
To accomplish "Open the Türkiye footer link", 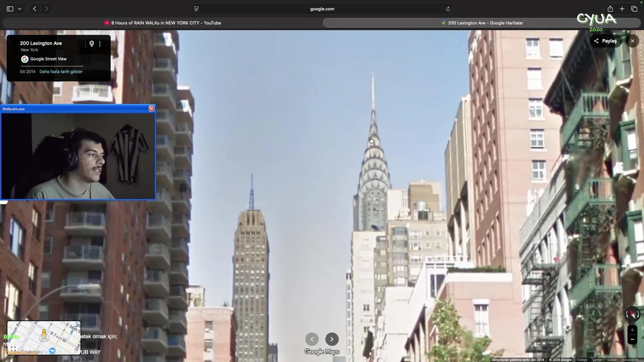I will point(582,359).
